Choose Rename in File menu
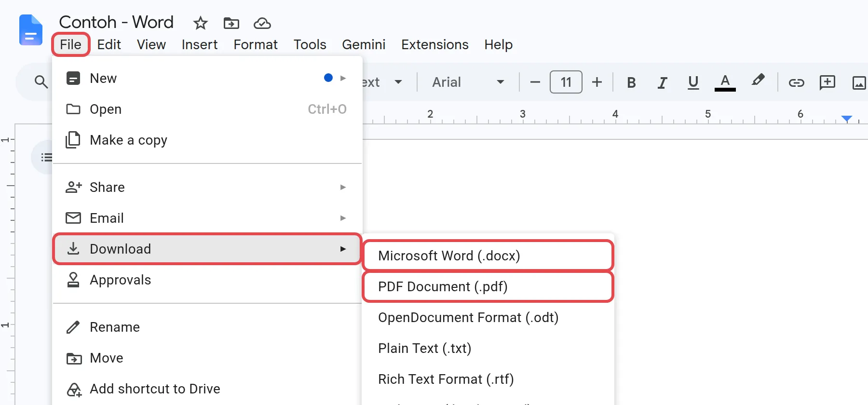This screenshot has height=405, width=868. point(207,327)
